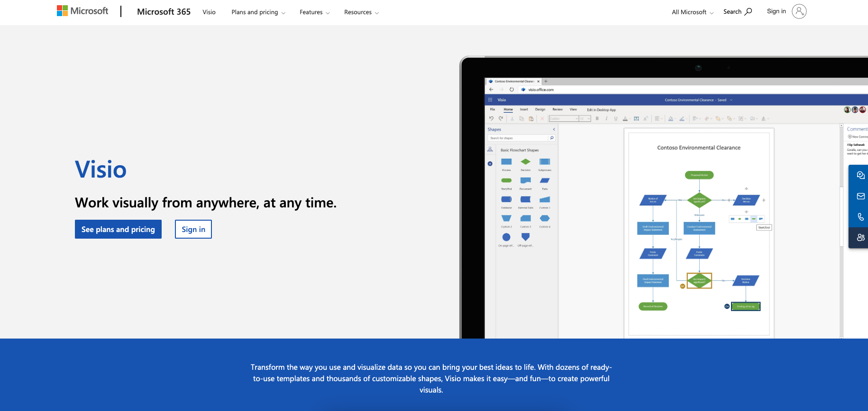This screenshot has width=868, height=411.
Task: Click the account avatar icon in the header
Action: (799, 11)
